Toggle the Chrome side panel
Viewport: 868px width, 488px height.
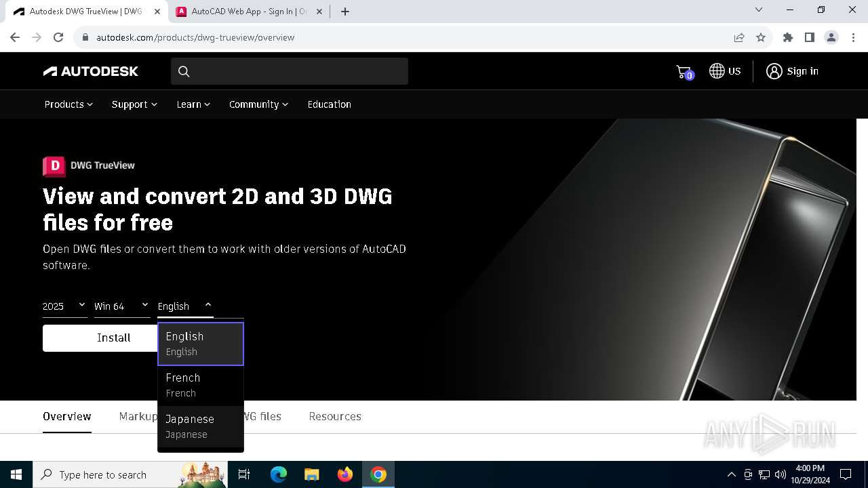810,37
